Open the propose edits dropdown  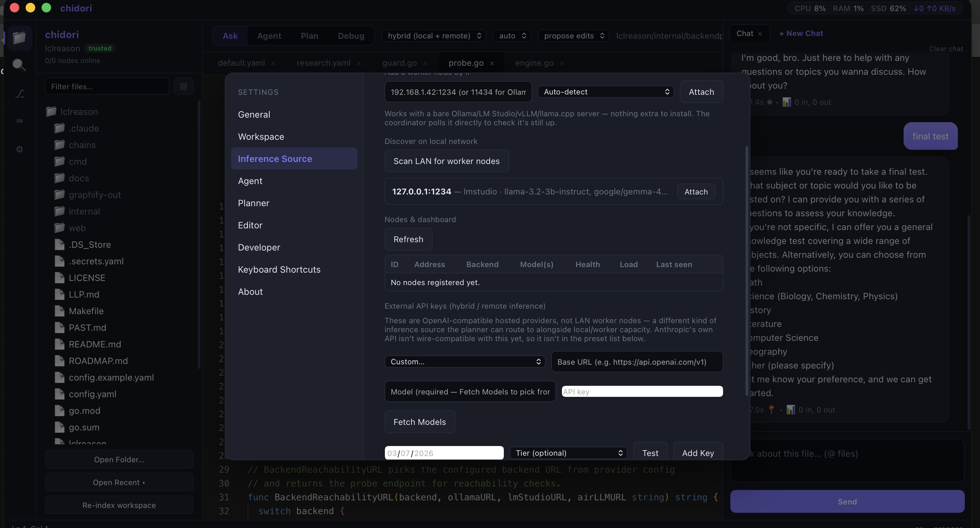click(x=574, y=35)
